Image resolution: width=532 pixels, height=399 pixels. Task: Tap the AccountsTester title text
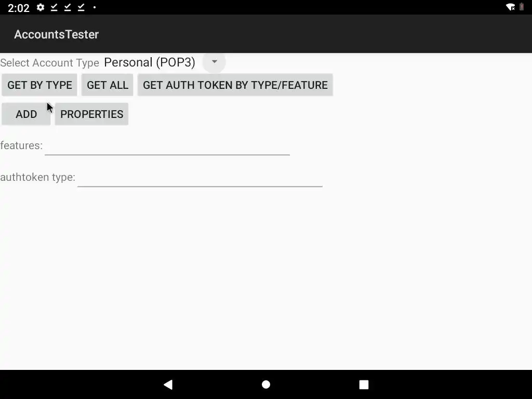click(x=56, y=34)
